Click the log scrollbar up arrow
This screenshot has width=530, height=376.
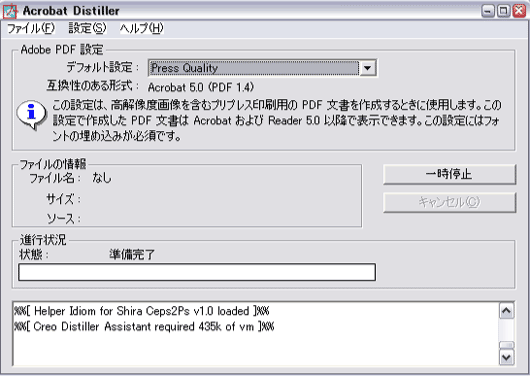506,311
